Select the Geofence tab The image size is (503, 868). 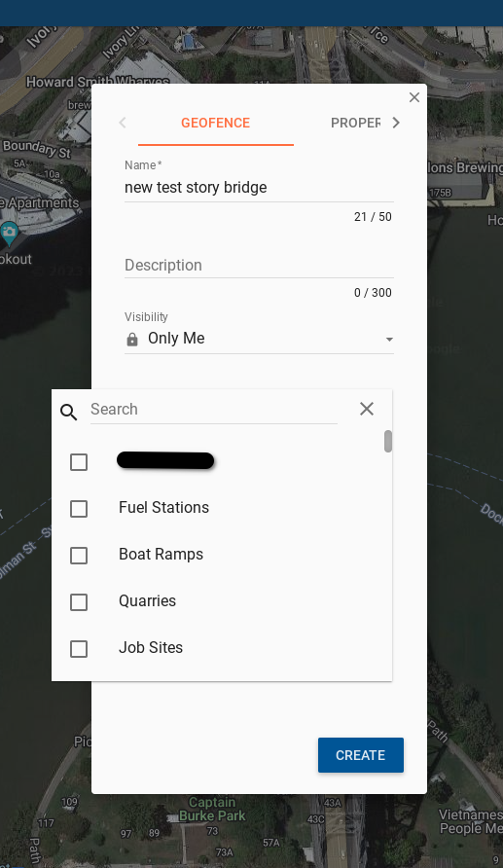click(x=216, y=123)
